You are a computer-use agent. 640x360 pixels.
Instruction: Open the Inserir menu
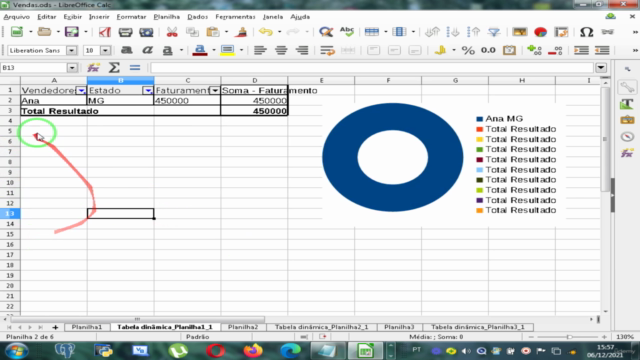coord(99,17)
